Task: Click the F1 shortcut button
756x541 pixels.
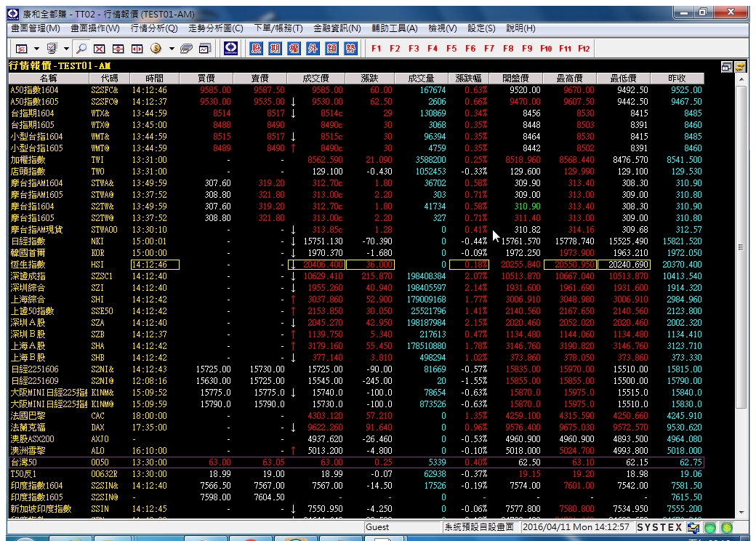Action: click(376, 49)
